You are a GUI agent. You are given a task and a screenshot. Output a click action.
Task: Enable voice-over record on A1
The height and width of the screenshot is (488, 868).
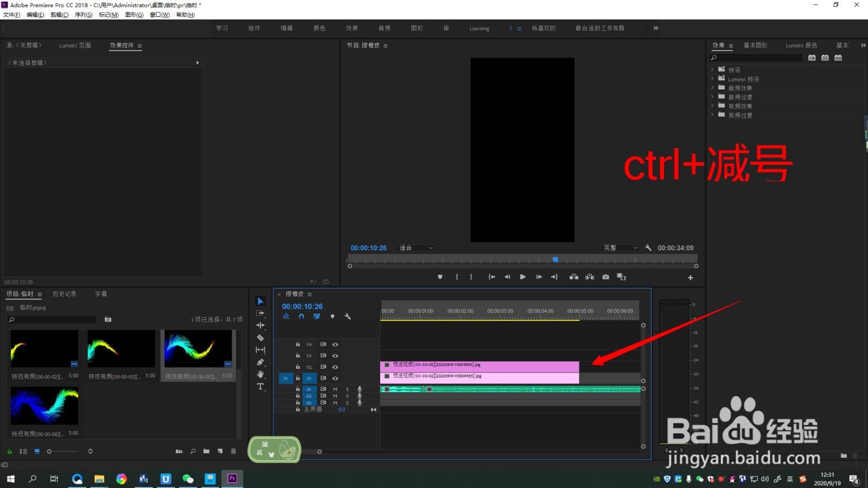click(x=360, y=389)
